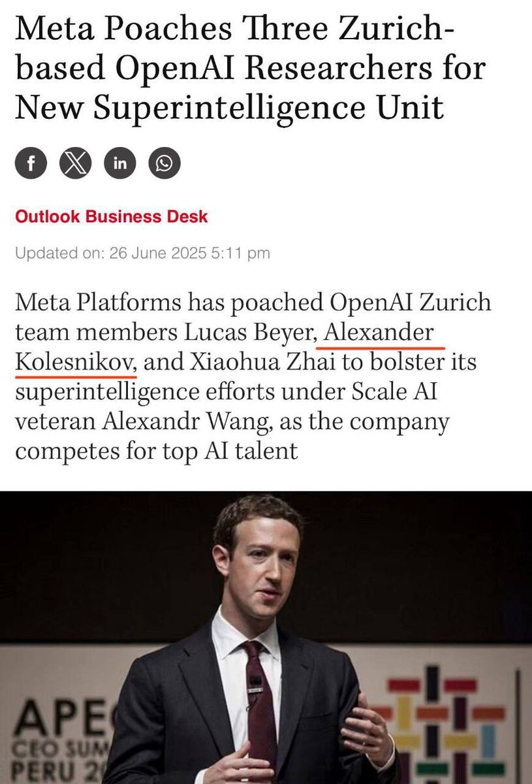
Task: Share the article through WhatsApp
Action: click(x=164, y=163)
